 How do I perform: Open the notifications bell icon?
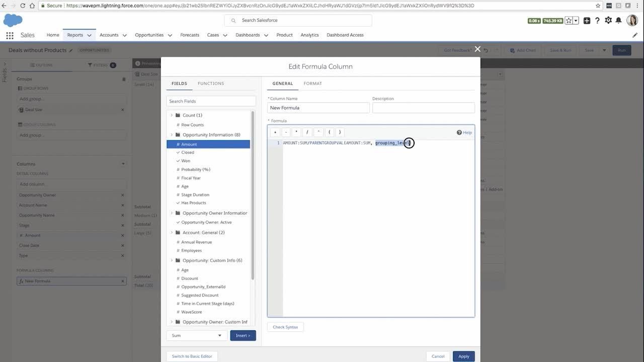tap(619, 21)
